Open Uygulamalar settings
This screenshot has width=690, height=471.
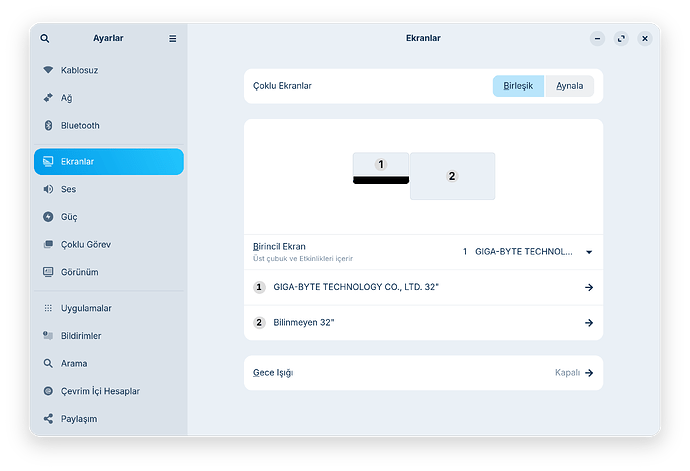(109, 308)
